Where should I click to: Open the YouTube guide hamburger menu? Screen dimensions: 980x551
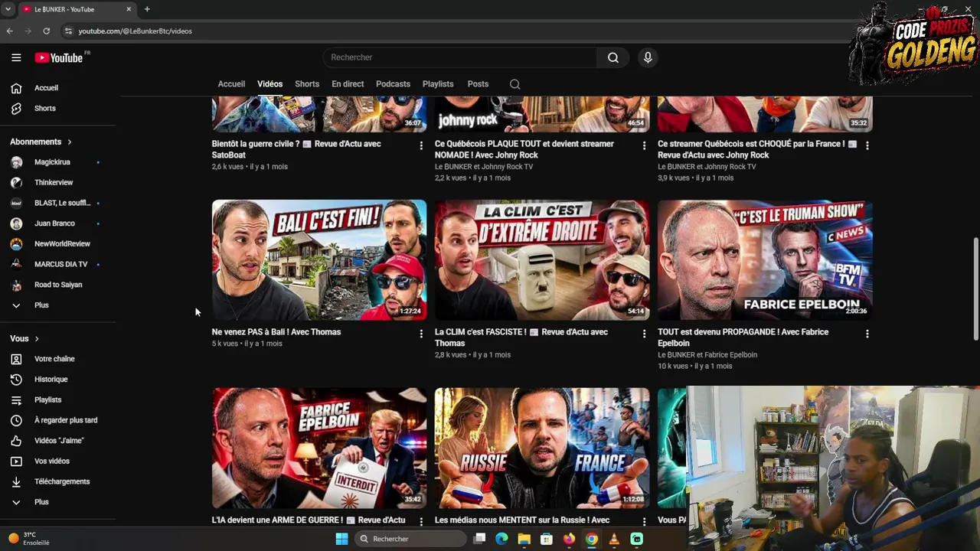tap(16, 57)
